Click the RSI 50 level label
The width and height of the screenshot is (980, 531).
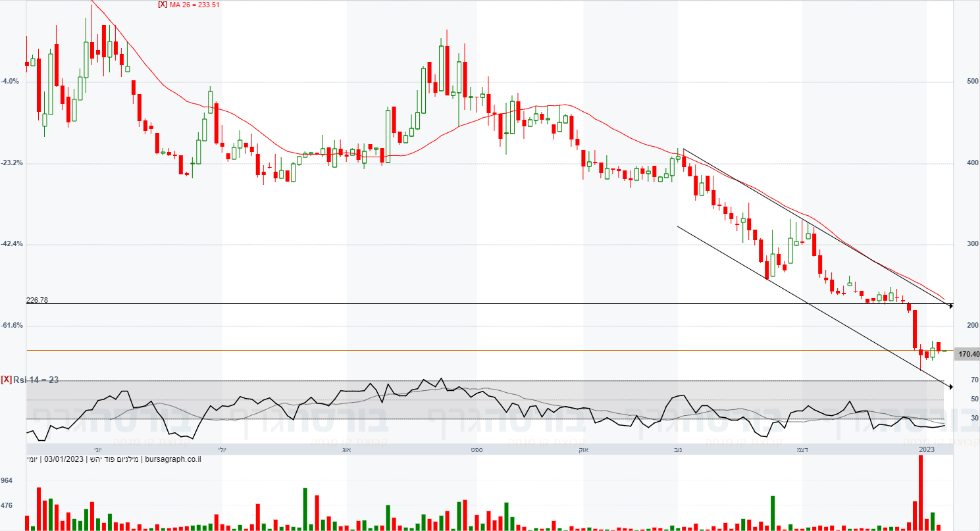974,399
